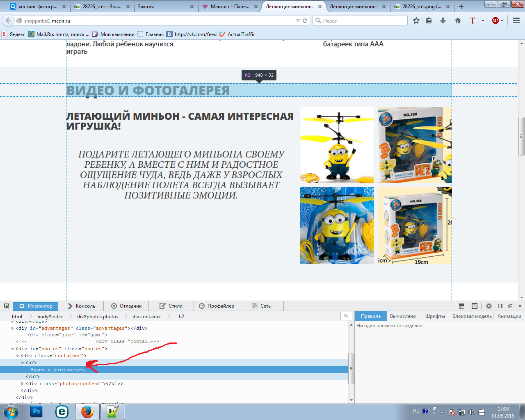This screenshot has height=420, width=525.
Task: Open Мои кампании bookmark
Action: tap(113, 34)
